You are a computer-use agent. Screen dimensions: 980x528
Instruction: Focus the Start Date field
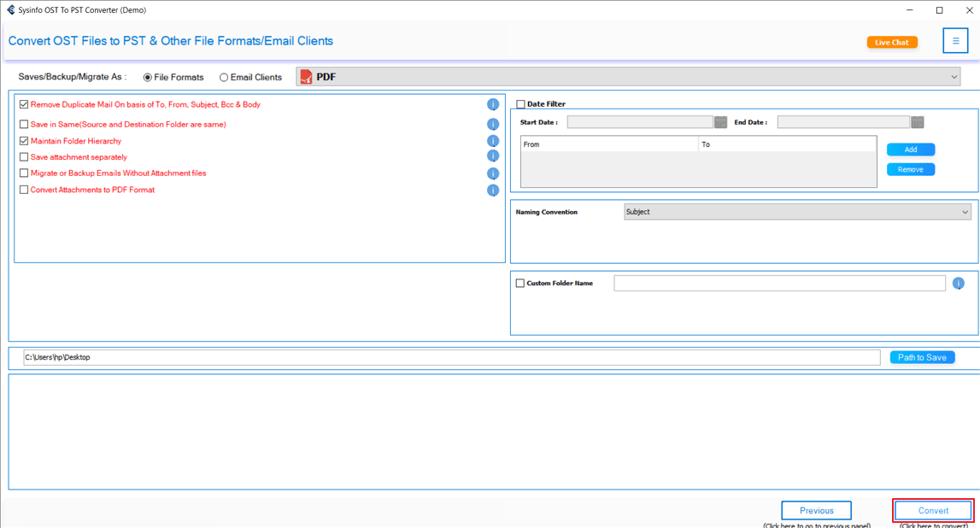click(640, 122)
